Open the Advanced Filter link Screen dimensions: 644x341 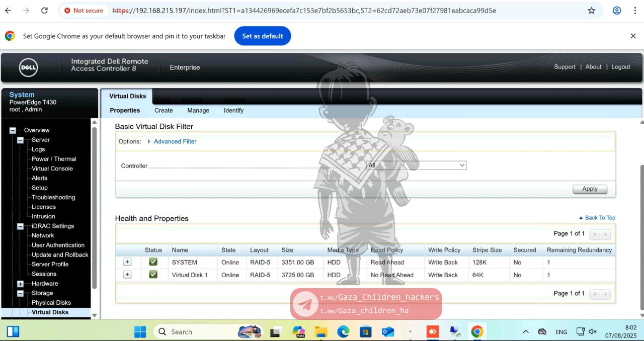point(175,141)
